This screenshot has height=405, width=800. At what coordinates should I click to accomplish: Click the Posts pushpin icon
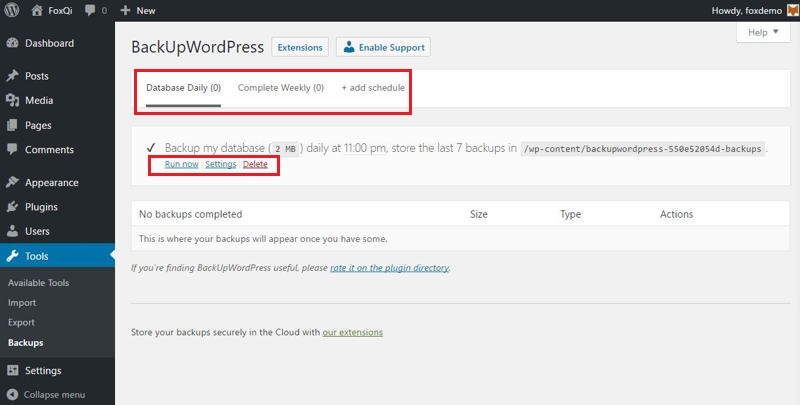12,76
